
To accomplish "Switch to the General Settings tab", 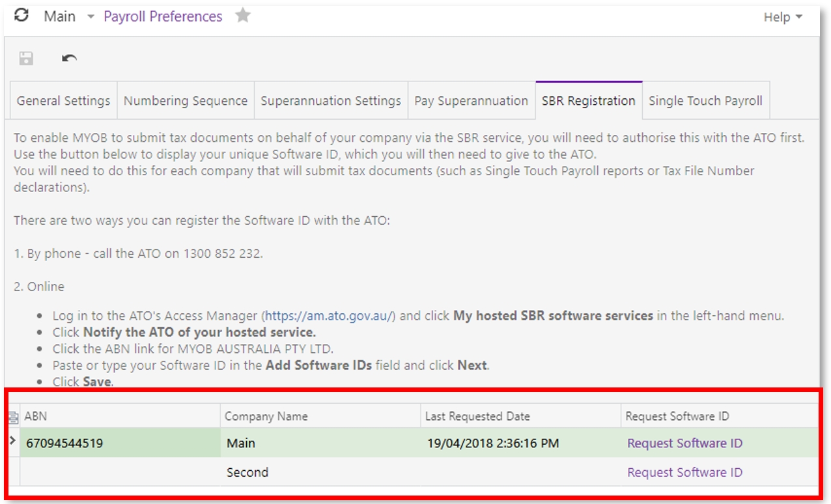I will (x=63, y=101).
